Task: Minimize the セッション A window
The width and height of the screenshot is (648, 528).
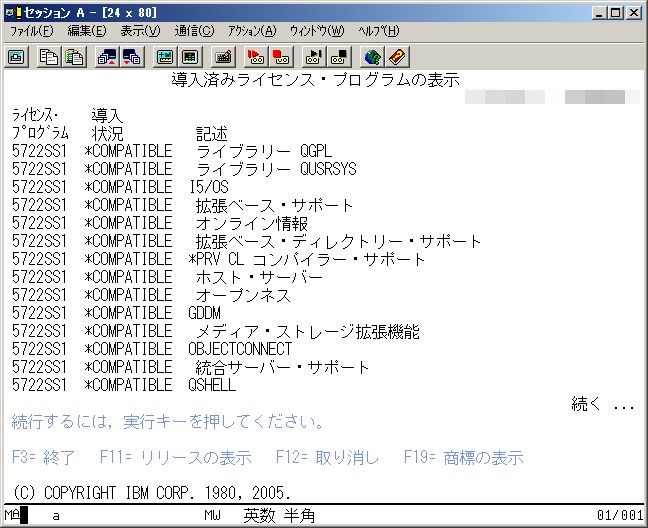Action: click(x=600, y=13)
